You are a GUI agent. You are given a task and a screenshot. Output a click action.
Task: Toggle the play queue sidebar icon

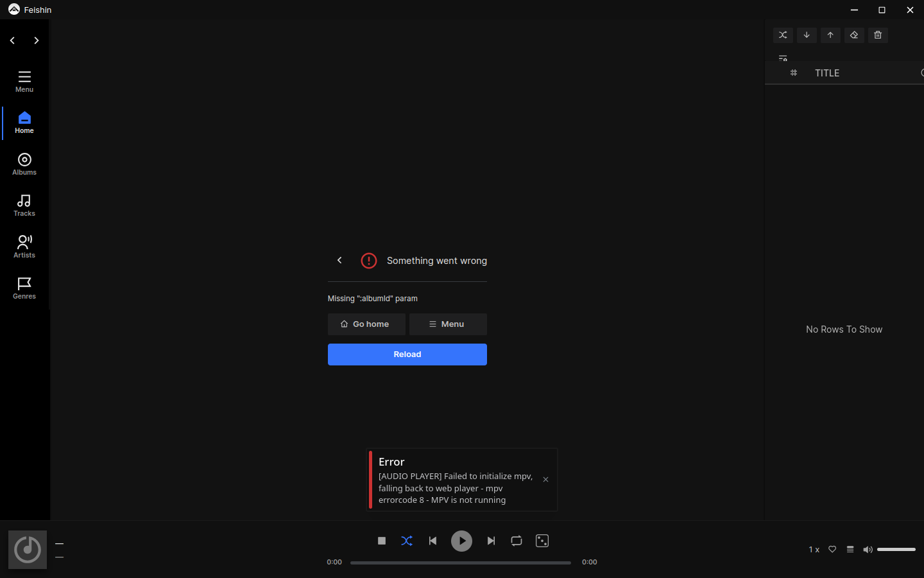pos(850,549)
